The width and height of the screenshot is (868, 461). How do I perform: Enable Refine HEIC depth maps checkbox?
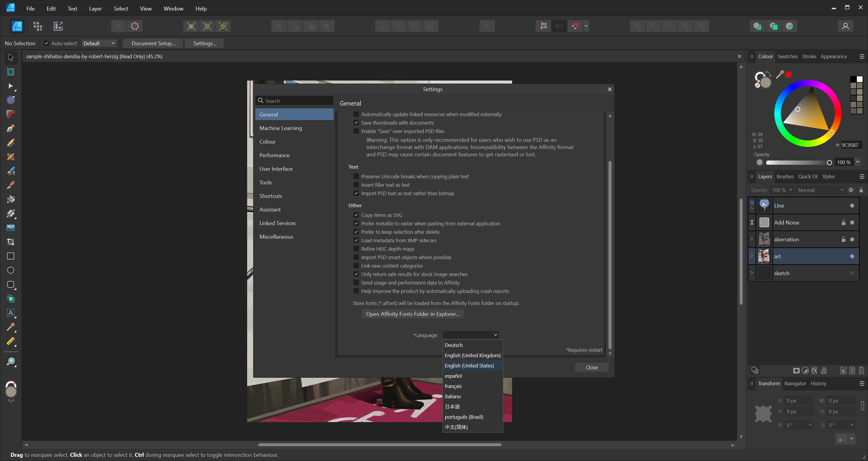pyautogui.click(x=356, y=249)
